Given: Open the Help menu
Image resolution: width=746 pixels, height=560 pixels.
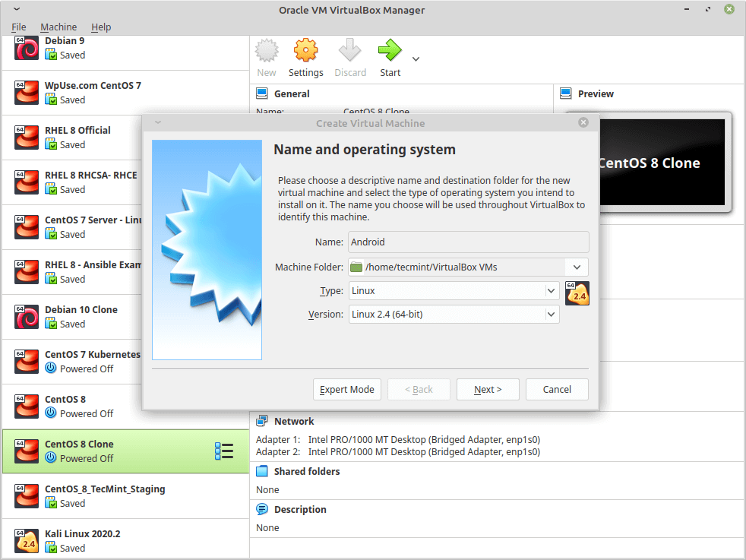Looking at the screenshot, I should (x=101, y=27).
